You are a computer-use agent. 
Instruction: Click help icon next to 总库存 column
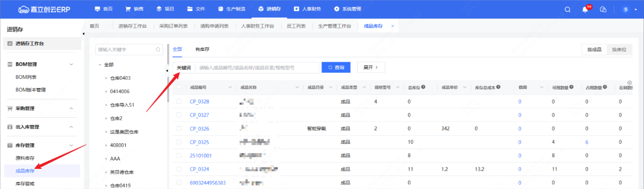[423, 87]
